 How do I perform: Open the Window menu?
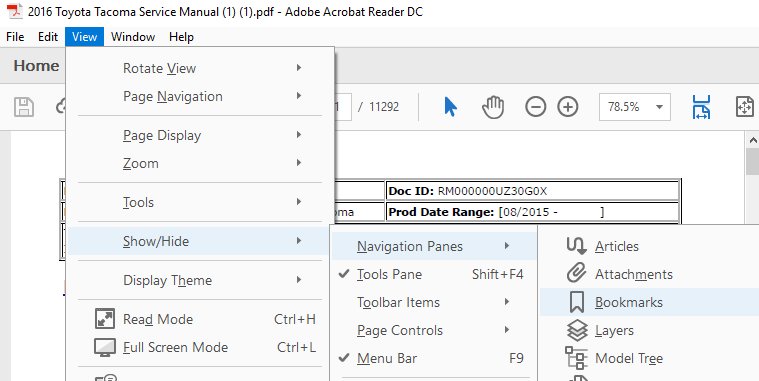click(133, 37)
